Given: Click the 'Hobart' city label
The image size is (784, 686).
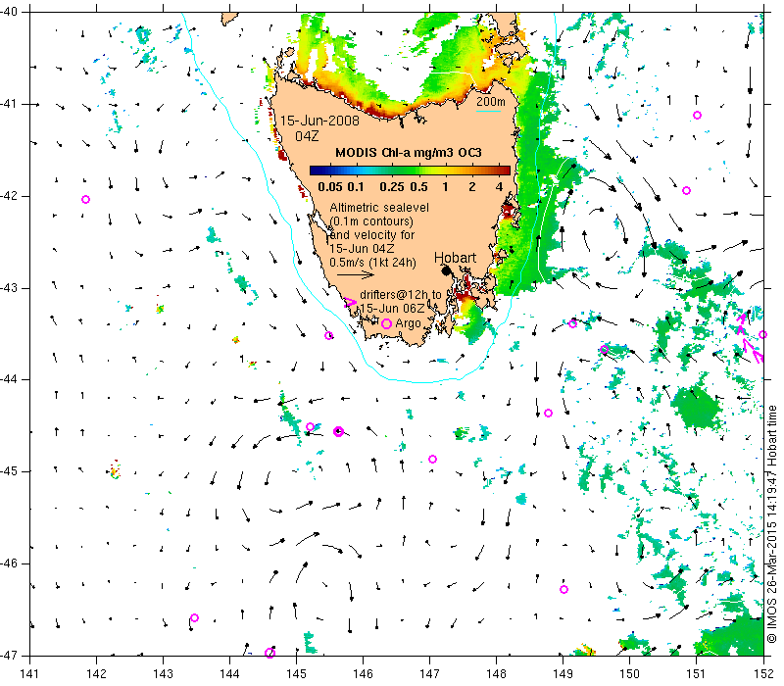Looking at the screenshot, I should [455, 258].
